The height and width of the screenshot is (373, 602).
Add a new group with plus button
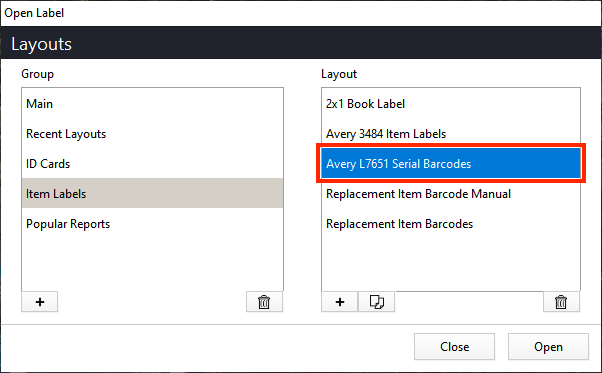[x=40, y=302]
